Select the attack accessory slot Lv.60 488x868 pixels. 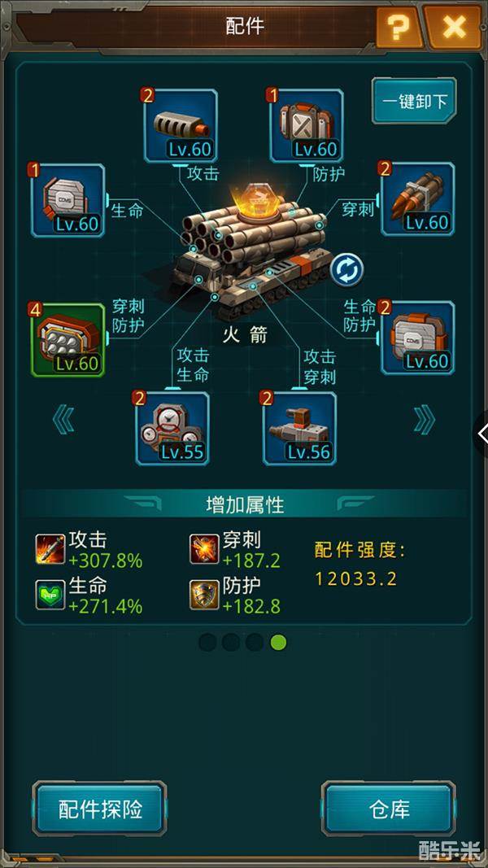tap(181, 125)
